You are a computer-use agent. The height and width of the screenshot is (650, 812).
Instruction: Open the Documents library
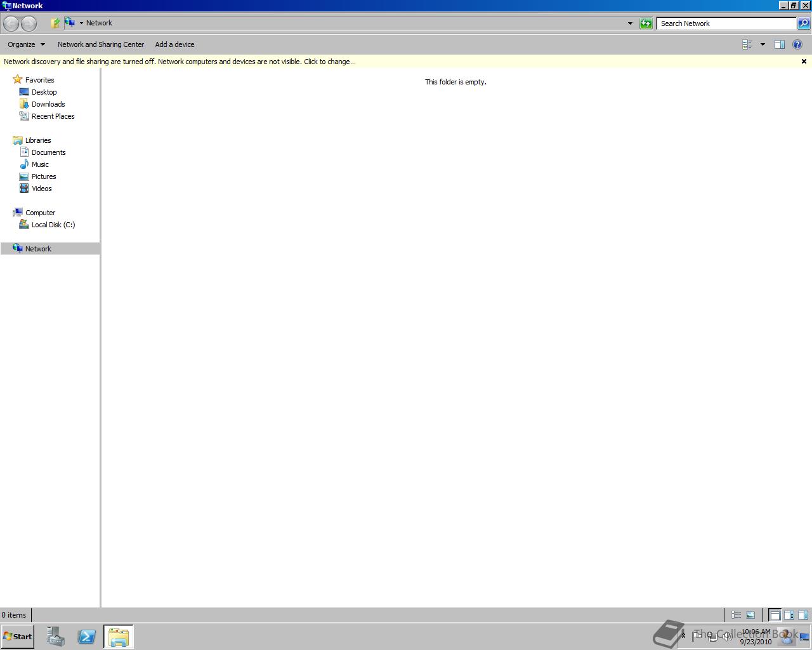click(48, 152)
